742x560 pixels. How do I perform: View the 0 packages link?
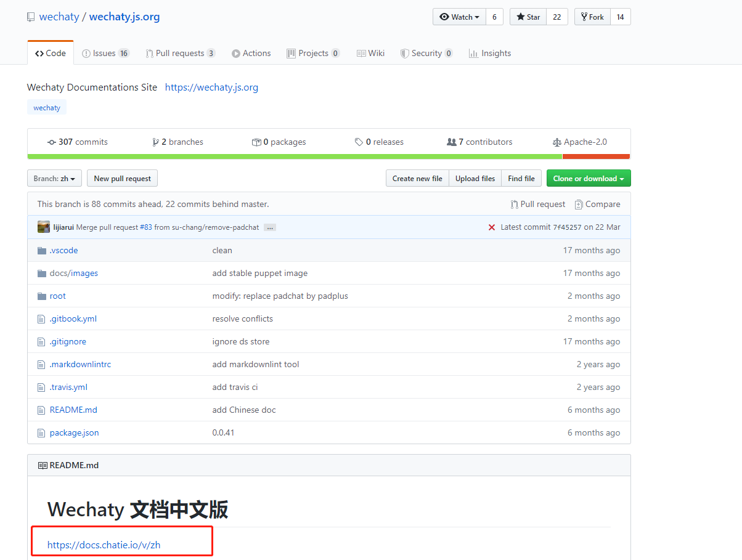(x=279, y=142)
